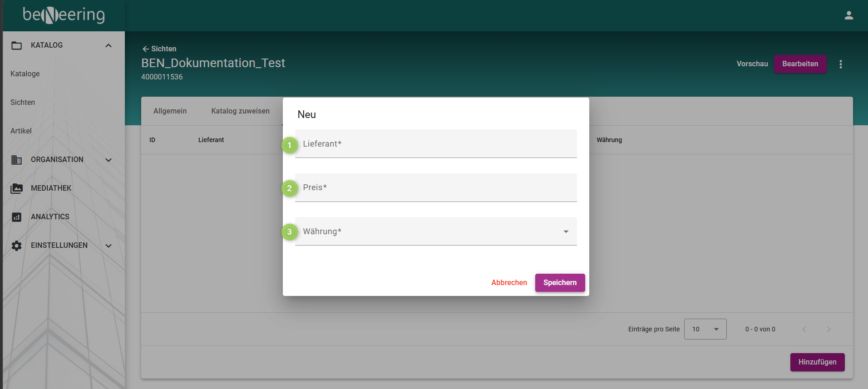Collapse the Katalog section chevron
This screenshot has height=389, width=868.
point(108,45)
